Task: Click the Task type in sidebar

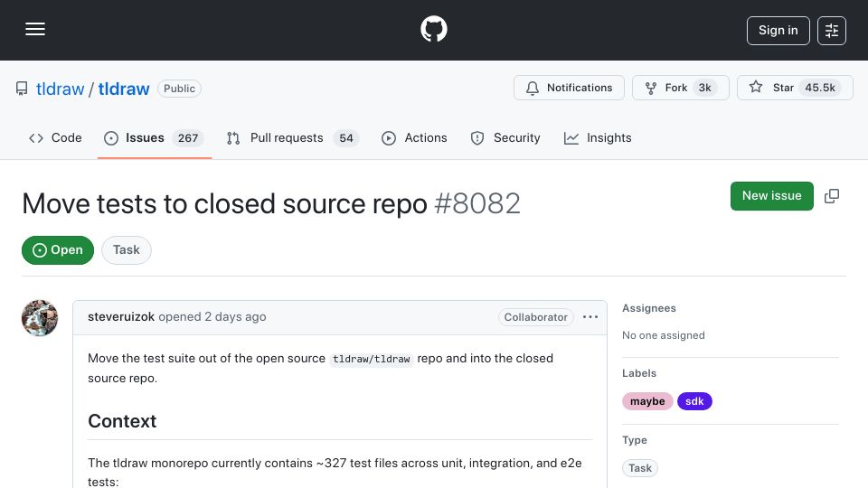Action: (x=640, y=468)
